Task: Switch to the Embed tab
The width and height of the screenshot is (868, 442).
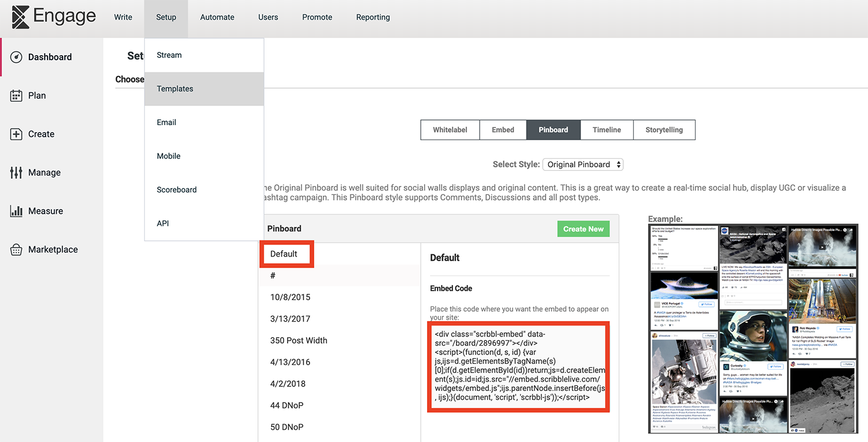Action: (503, 130)
